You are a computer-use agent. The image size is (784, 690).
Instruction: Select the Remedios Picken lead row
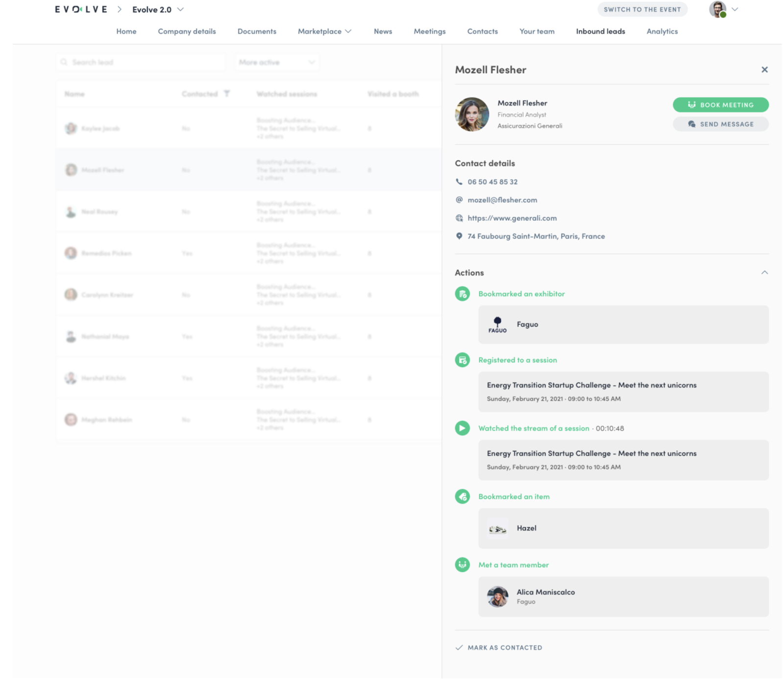(x=248, y=253)
